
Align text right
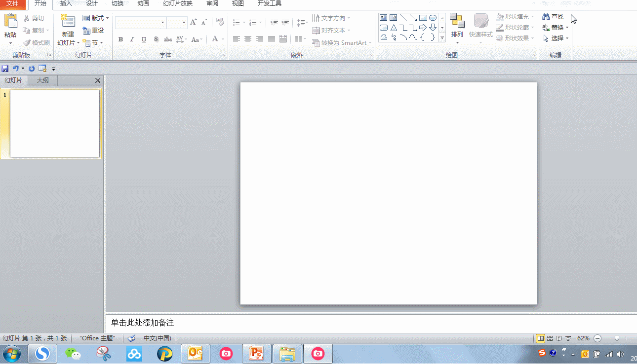(260, 39)
